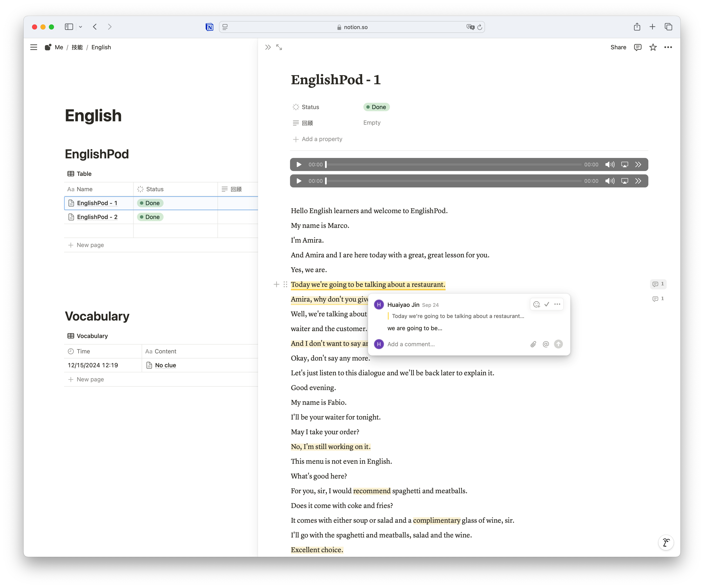This screenshot has height=588, width=704.
Task: AirPlay the second audio player
Action: (x=625, y=181)
